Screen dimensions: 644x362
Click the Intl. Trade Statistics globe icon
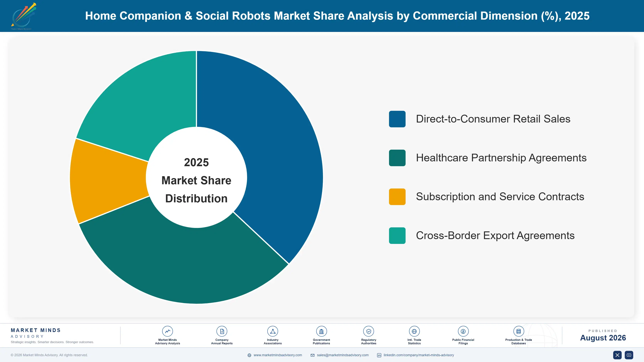[414, 331]
